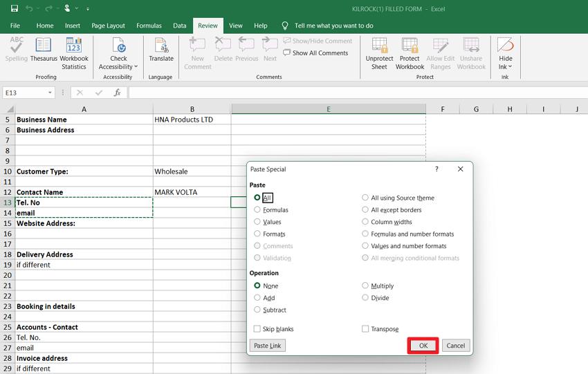588x374 pixels.
Task: Click Allow Edit Ranges
Action: point(440,53)
